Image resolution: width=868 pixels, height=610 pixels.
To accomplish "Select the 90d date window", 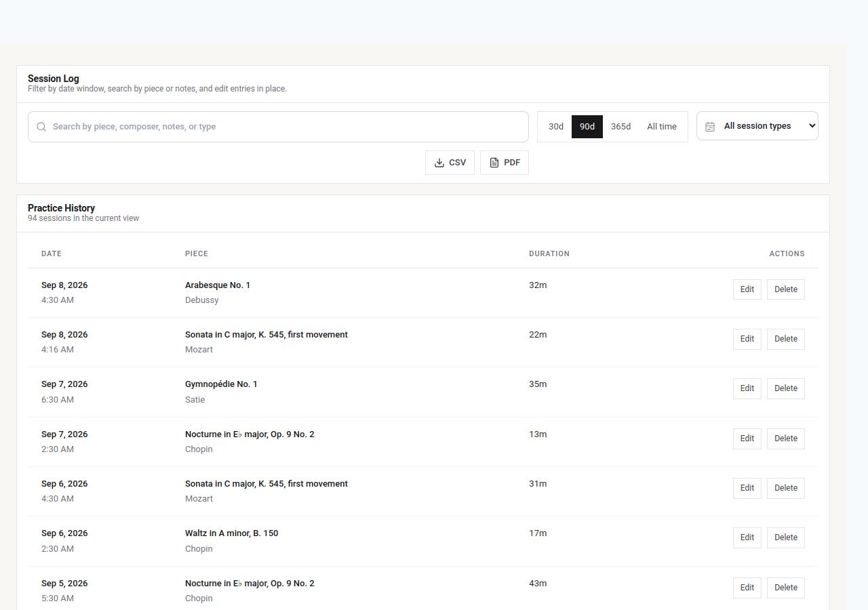I will (x=587, y=127).
